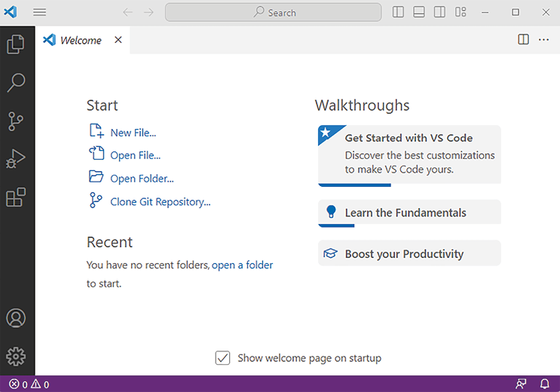Click the Open File icon
Image resolution: width=560 pixels, height=392 pixels.
point(96,153)
